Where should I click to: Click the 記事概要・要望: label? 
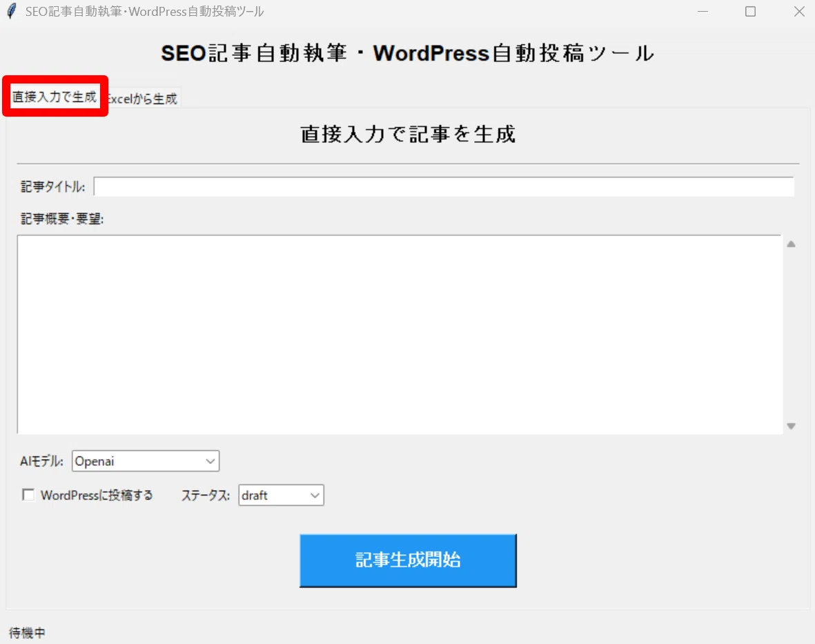(x=62, y=219)
